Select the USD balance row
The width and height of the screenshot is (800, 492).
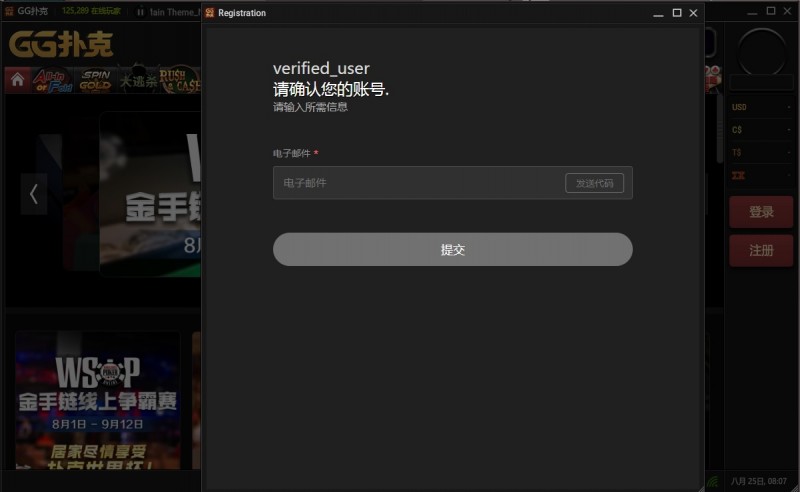(761, 107)
